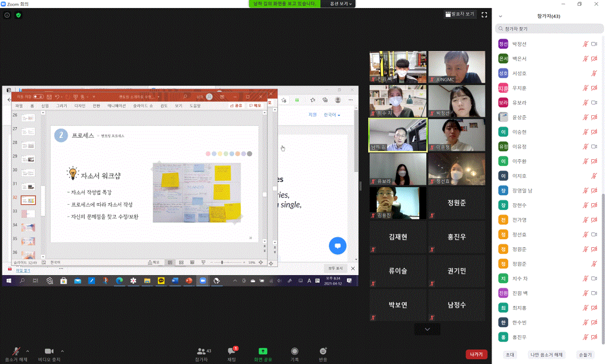Start screen sharing with 화면 공유

pyautogui.click(x=263, y=354)
